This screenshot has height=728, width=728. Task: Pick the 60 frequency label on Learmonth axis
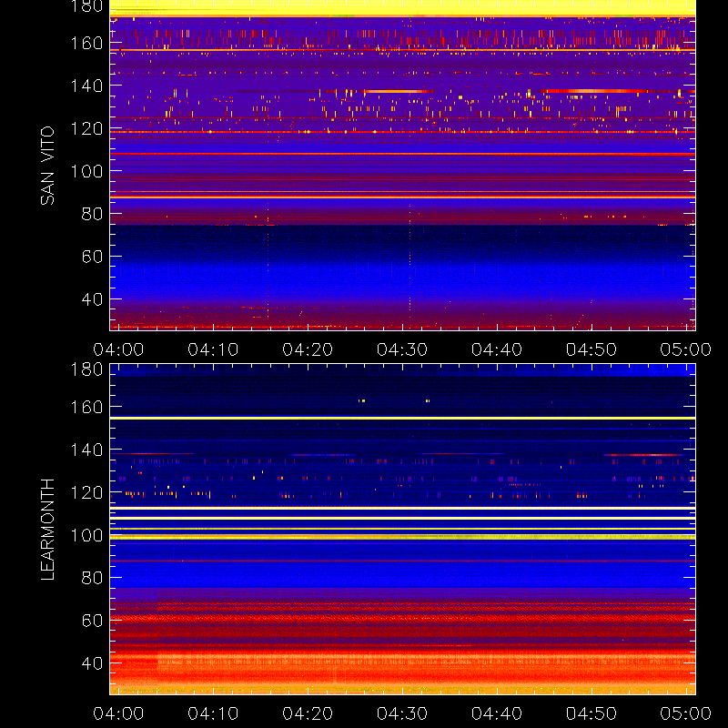click(x=92, y=621)
